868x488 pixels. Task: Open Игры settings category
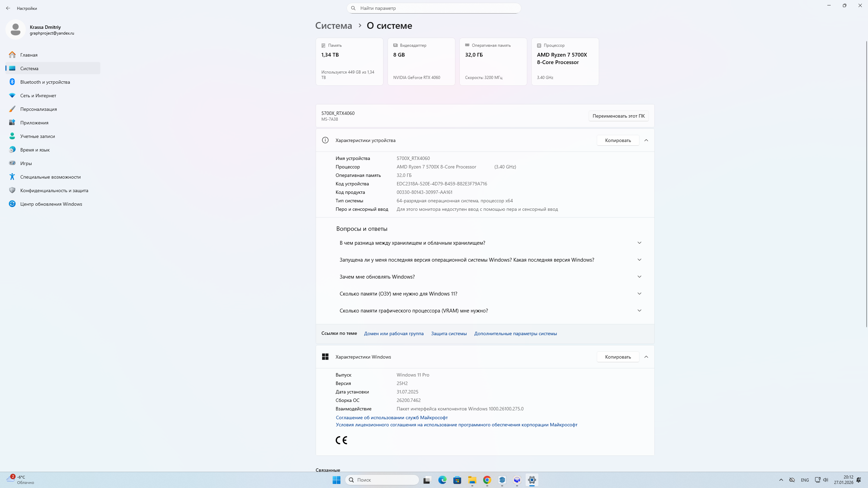click(x=26, y=163)
